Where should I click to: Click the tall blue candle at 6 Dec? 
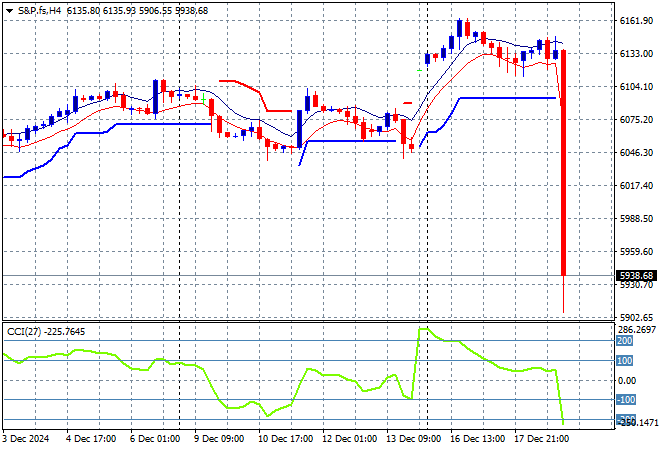[x=156, y=97]
